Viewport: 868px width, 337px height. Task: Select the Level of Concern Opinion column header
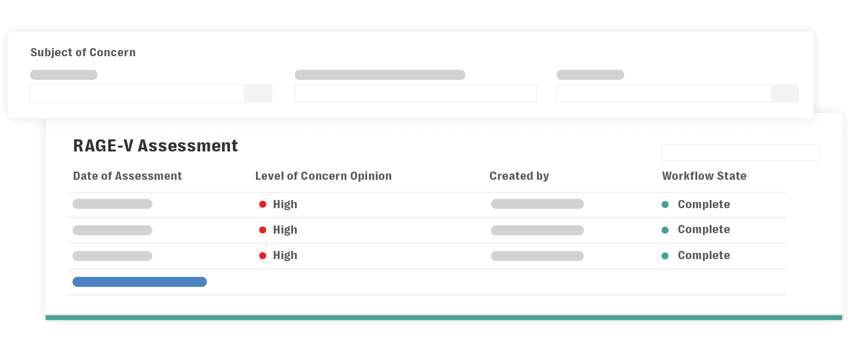(323, 176)
